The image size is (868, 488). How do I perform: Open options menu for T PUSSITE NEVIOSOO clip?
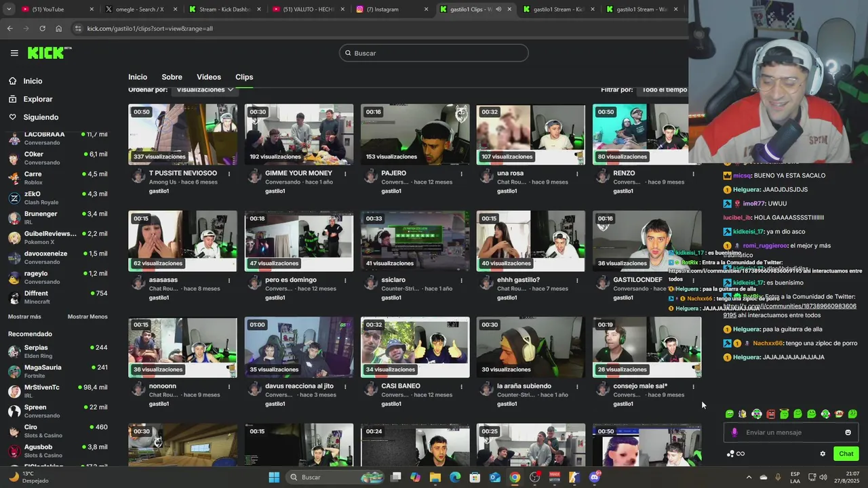tap(229, 174)
